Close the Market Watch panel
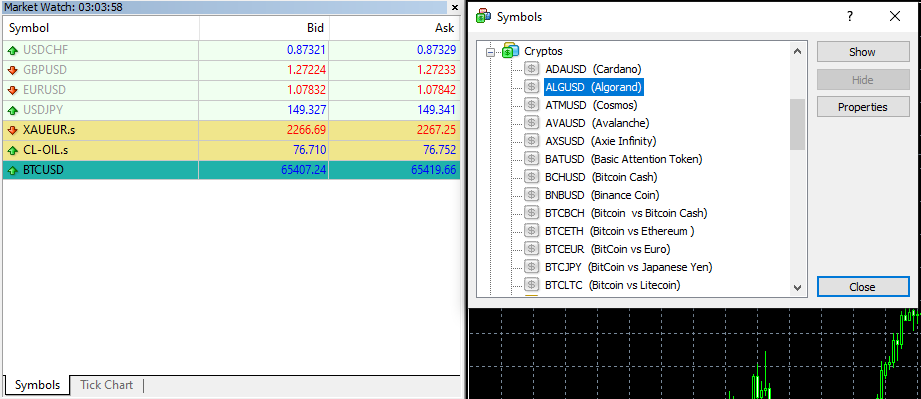This screenshot has height=399, width=921. pyautogui.click(x=455, y=8)
